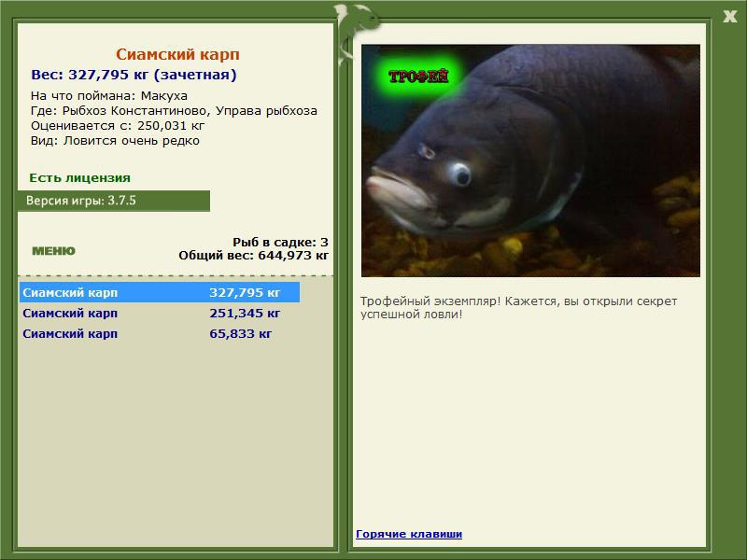Click the Где: Рыбхоз Константиново line

174,111
